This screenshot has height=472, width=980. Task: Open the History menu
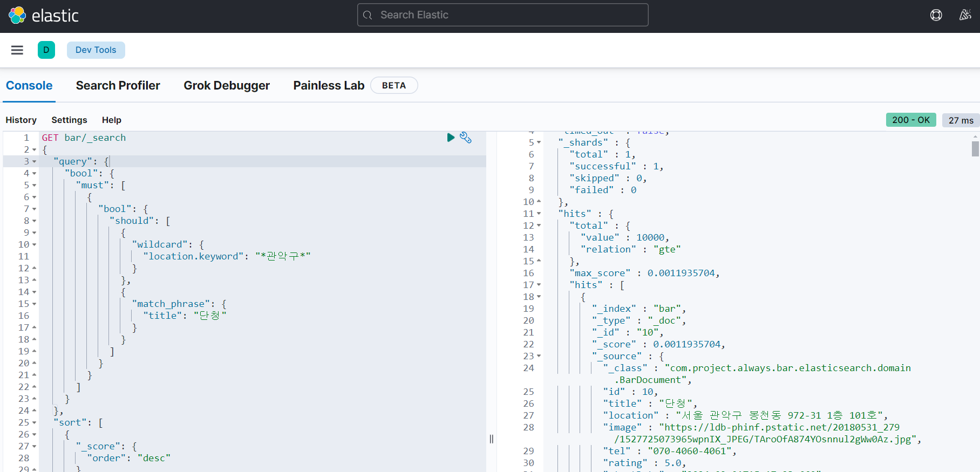click(21, 120)
